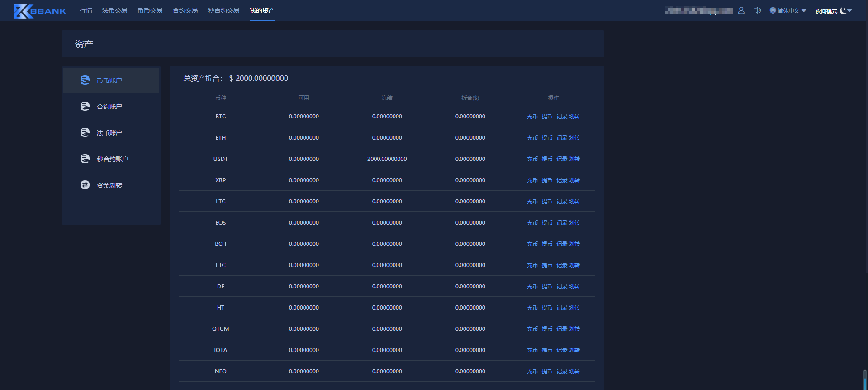Select 合约账户 in the sidebar
The image size is (868, 390).
tap(111, 107)
